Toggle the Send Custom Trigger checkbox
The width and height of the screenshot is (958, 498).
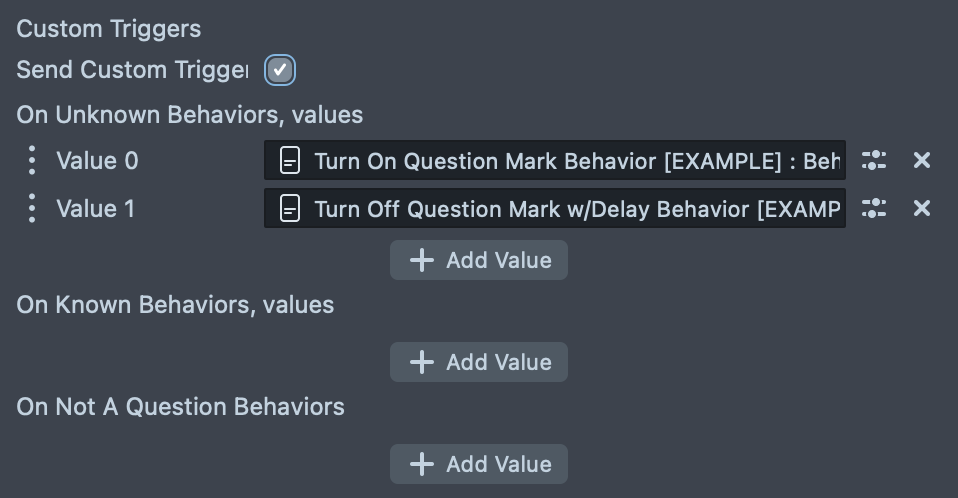tap(280, 70)
